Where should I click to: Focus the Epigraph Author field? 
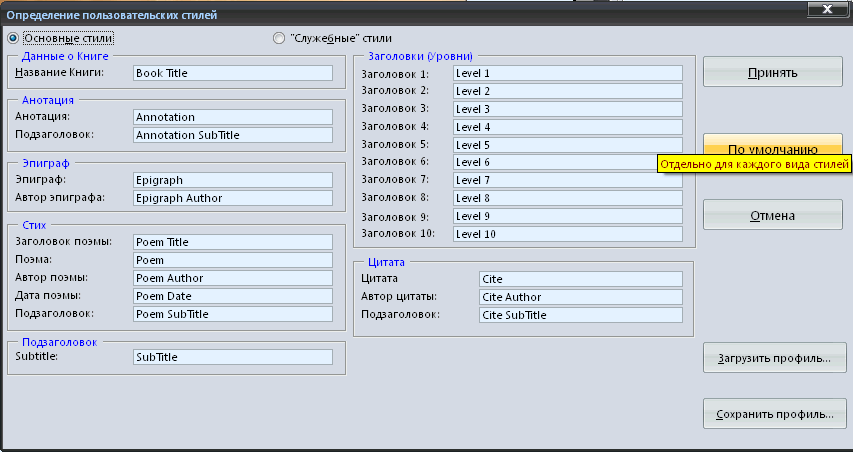pyautogui.click(x=233, y=198)
